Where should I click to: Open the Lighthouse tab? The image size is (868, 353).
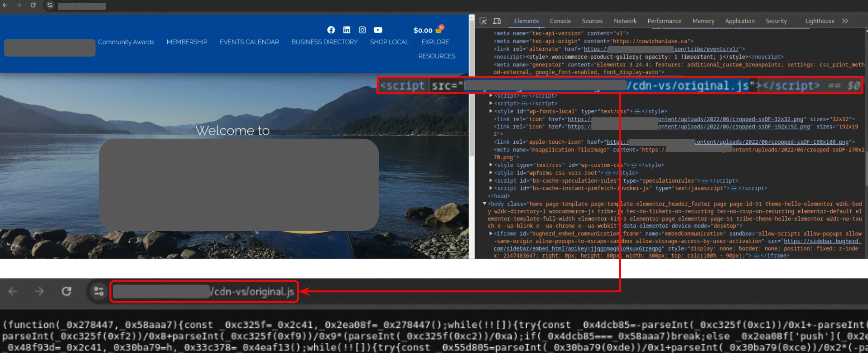pos(820,21)
